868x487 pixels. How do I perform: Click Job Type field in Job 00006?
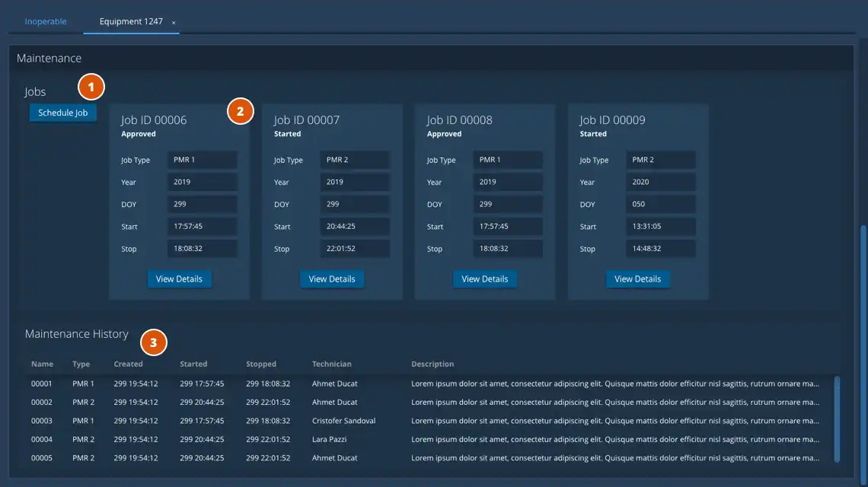(x=202, y=159)
